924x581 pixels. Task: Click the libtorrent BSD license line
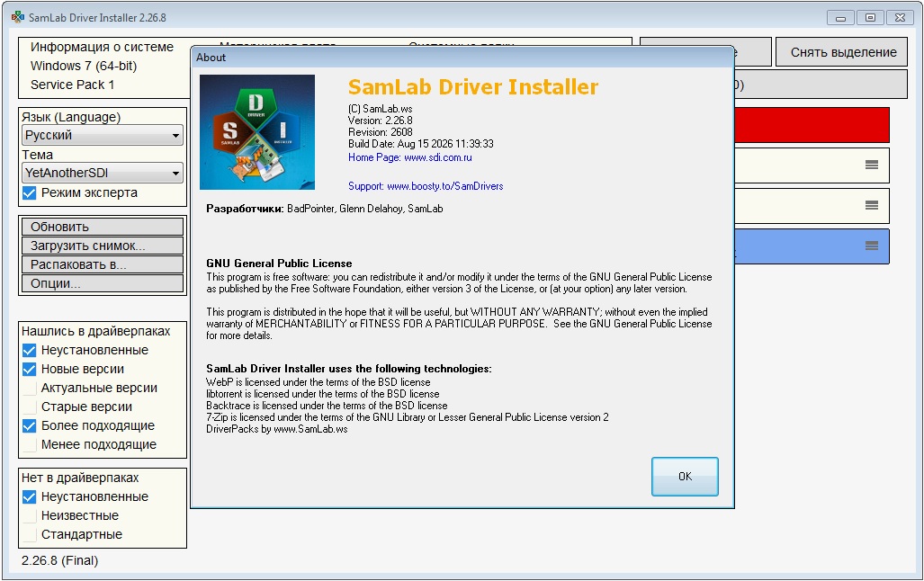[323, 394]
